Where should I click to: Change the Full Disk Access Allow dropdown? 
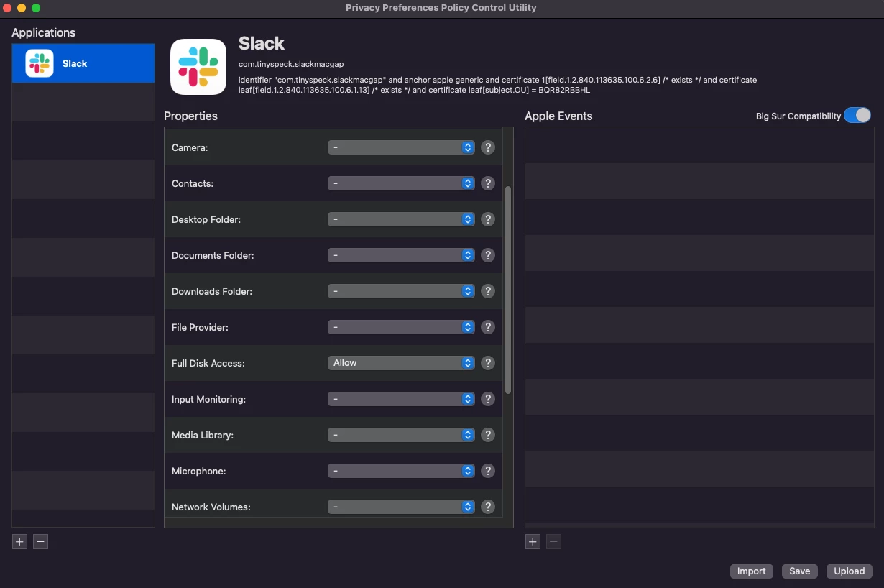pyautogui.click(x=401, y=363)
